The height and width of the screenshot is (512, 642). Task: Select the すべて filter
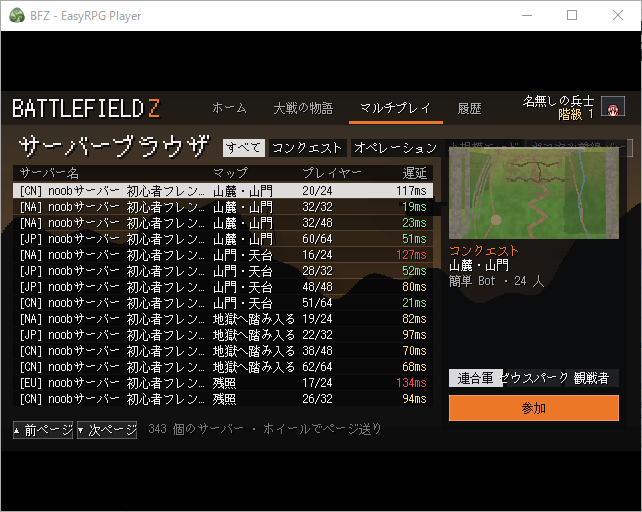(244, 148)
